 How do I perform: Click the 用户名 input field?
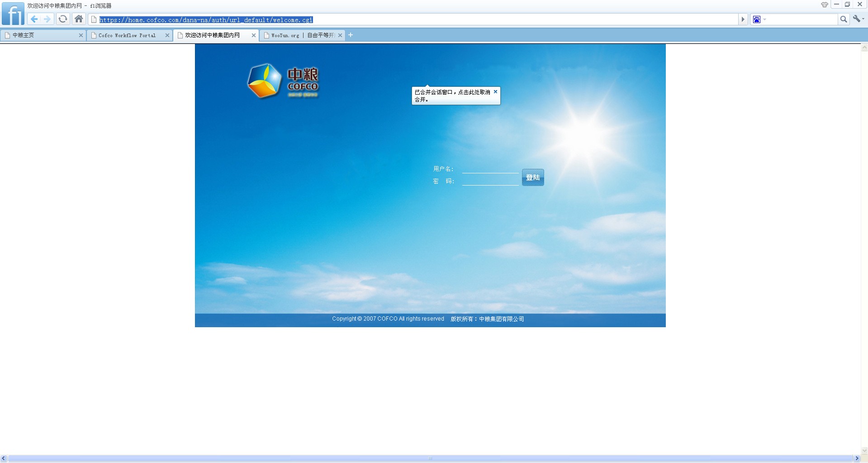coord(490,169)
